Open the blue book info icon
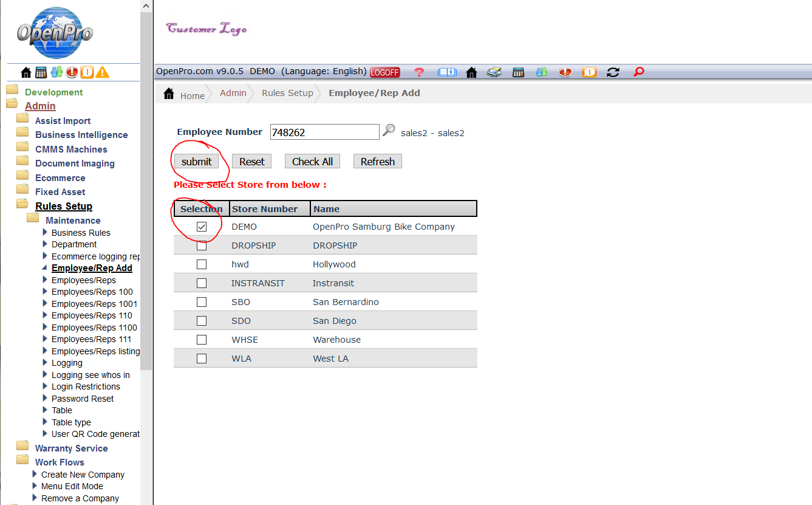 tap(447, 72)
